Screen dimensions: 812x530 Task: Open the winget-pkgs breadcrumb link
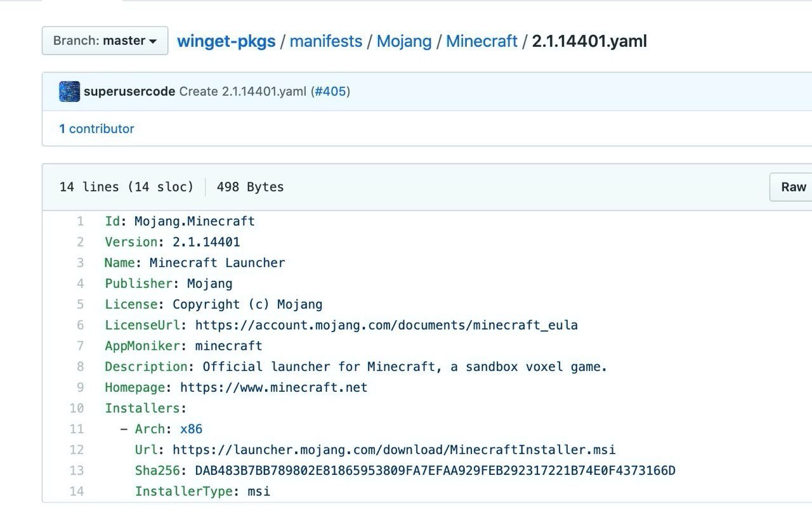point(226,41)
